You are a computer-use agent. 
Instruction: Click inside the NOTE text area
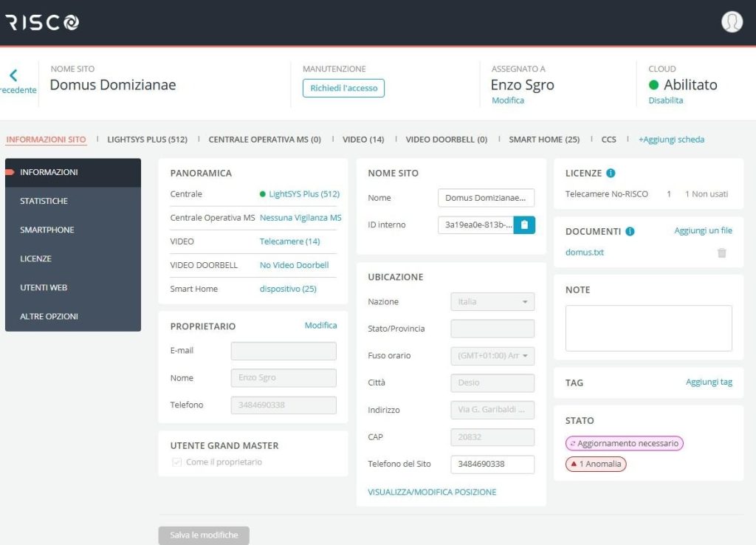click(x=648, y=329)
